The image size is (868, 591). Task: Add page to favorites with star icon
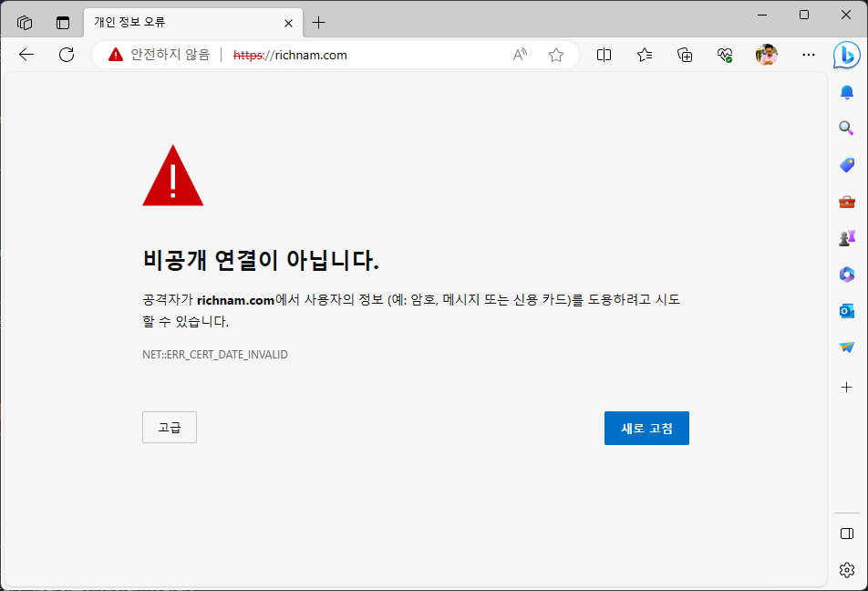coord(556,55)
